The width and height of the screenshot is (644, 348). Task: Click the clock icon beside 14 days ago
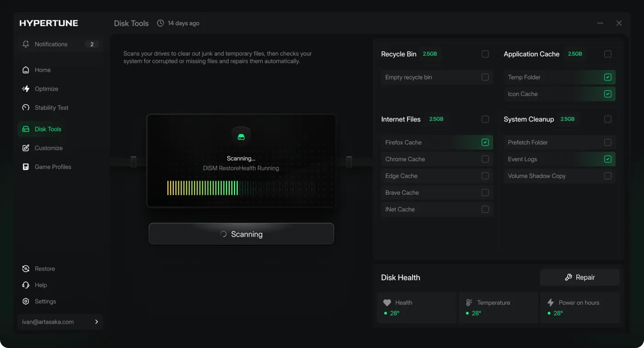point(161,23)
